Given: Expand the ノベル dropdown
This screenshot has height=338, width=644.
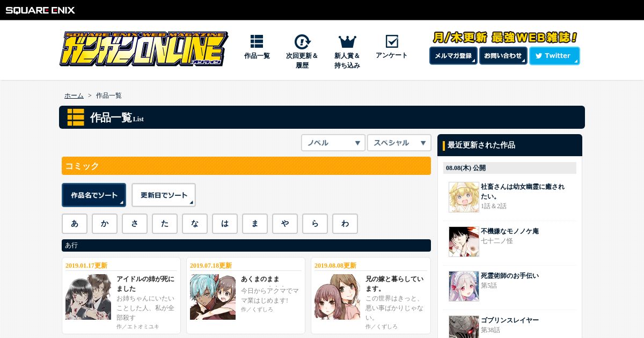Looking at the screenshot, I should [333, 143].
